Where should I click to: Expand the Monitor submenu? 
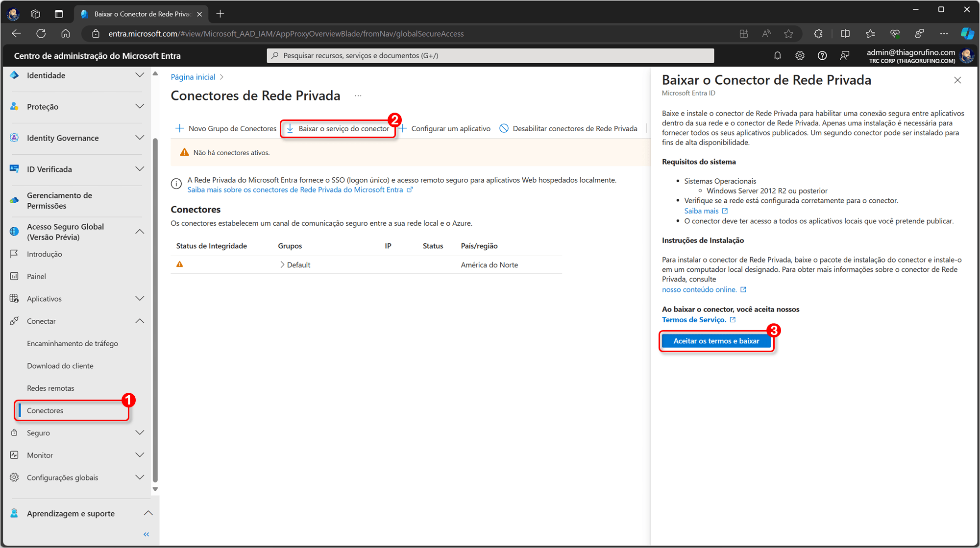140,455
